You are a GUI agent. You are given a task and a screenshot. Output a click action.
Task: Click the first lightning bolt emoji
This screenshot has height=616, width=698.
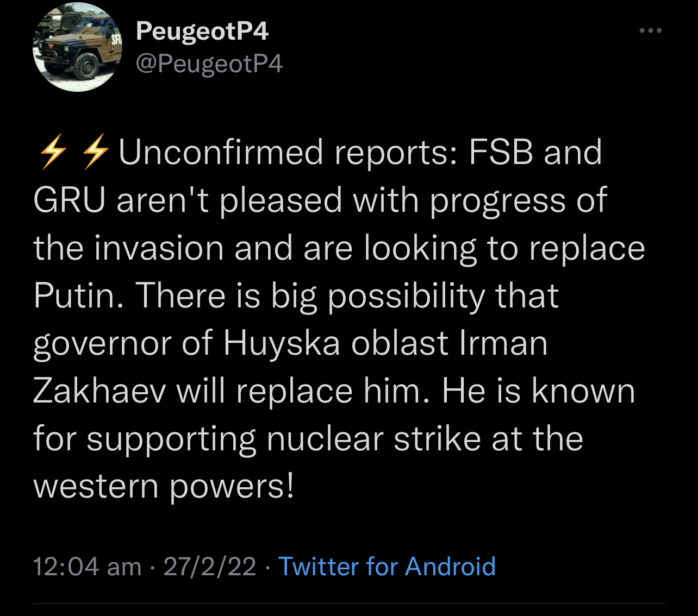[x=53, y=152]
